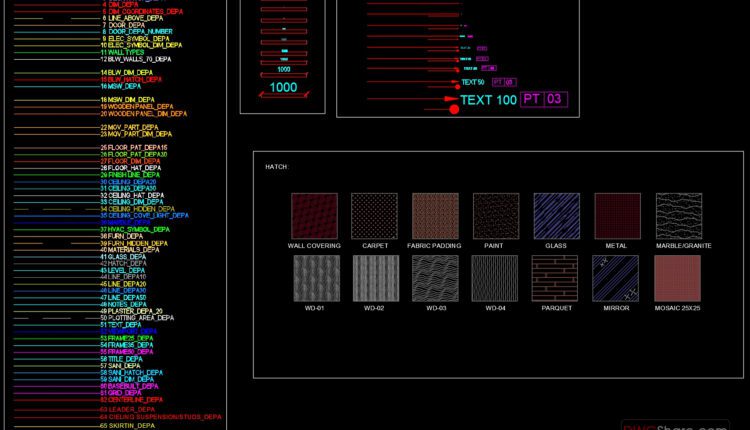The width and height of the screenshot is (750, 430).
Task: Click the DOOR_DEPA_NUMBER layer label
Action: [140, 32]
